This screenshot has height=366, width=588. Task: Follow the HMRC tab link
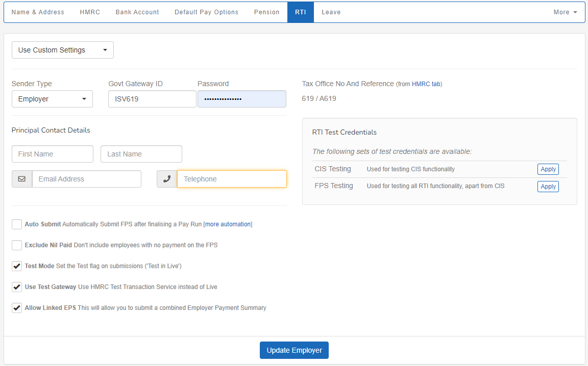[x=426, y=84]
